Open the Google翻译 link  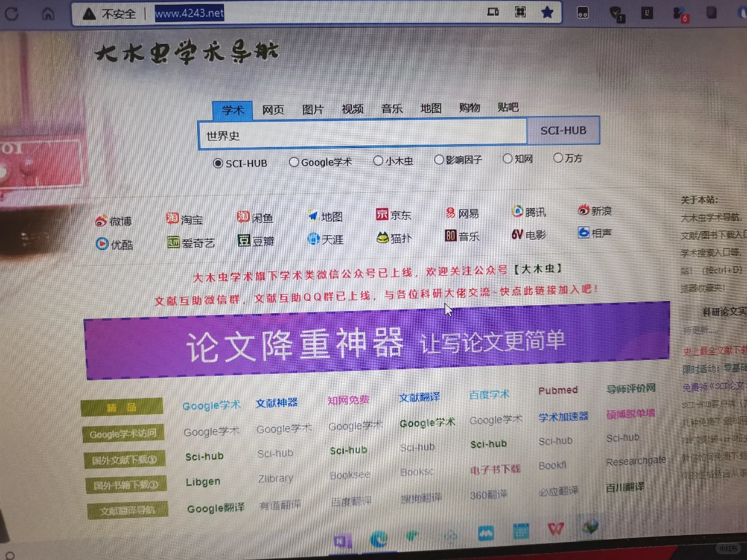[x=215, y=508]
